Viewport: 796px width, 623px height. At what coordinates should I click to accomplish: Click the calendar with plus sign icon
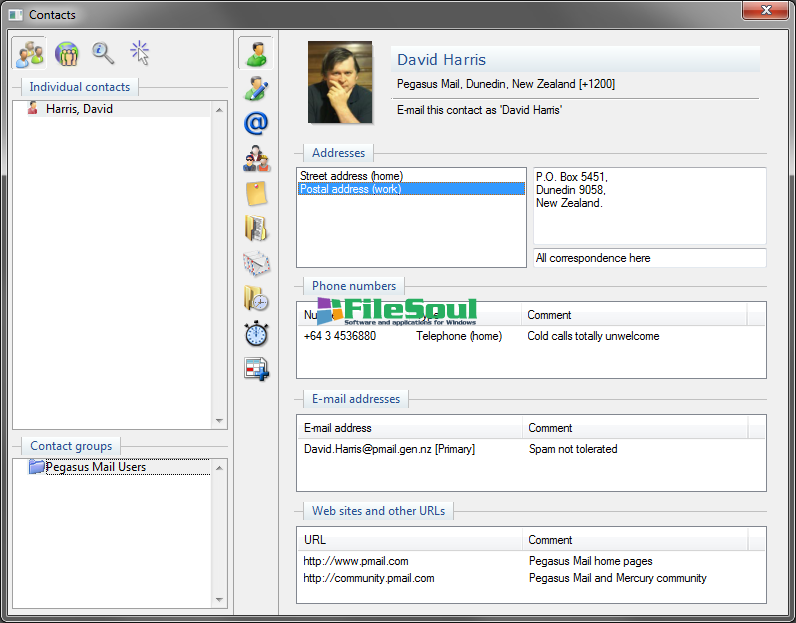click(256, 369)
